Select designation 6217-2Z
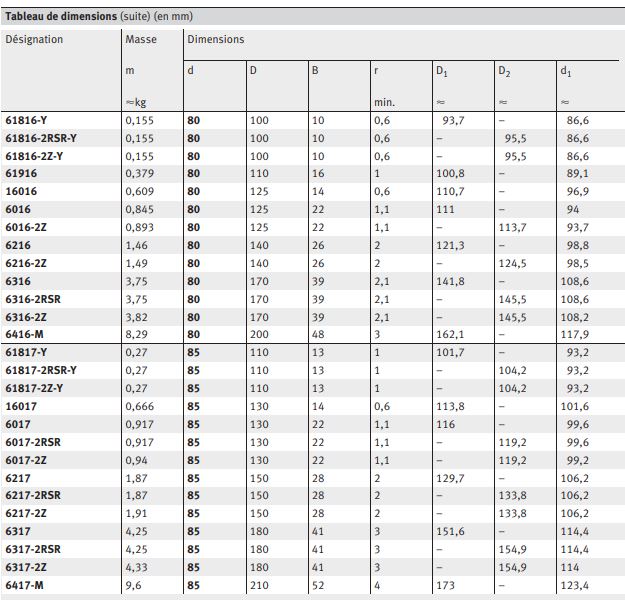Viewport: 625px width, 600px height. 26,513
